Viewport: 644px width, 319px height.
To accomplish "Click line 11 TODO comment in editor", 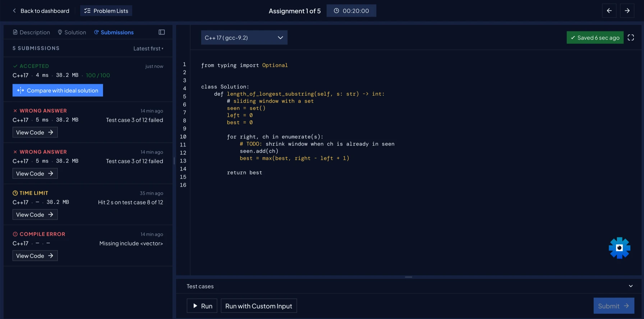I will [x=317, y=144].
